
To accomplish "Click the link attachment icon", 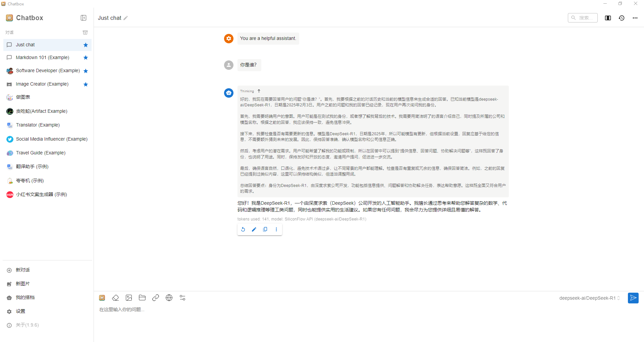I will point(156,298).
